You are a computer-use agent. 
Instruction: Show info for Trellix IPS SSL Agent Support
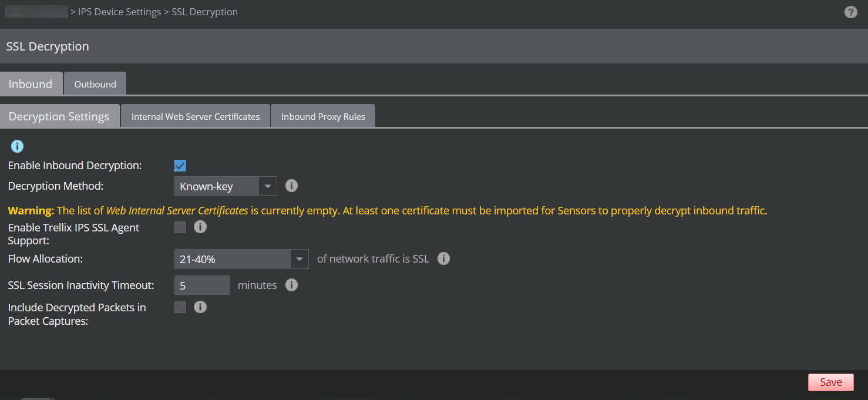point(200,227)
